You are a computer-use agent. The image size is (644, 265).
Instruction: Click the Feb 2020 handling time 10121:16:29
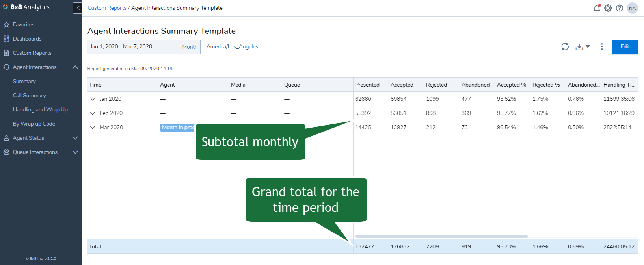(619, 113)
